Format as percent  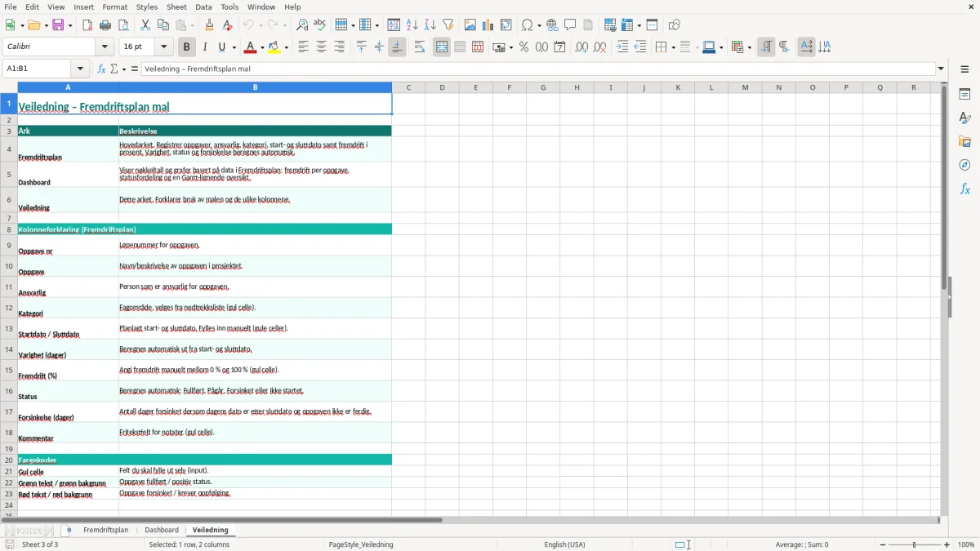(524, 47)
